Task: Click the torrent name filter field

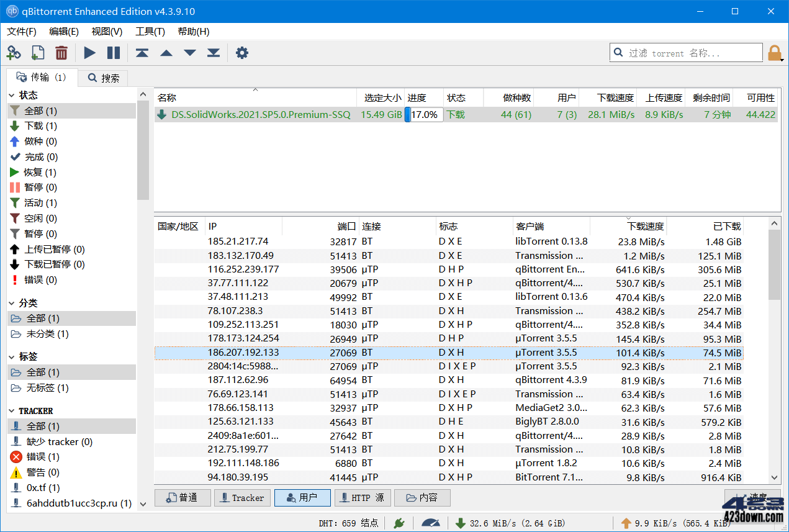Action: (x=686, y=52)
